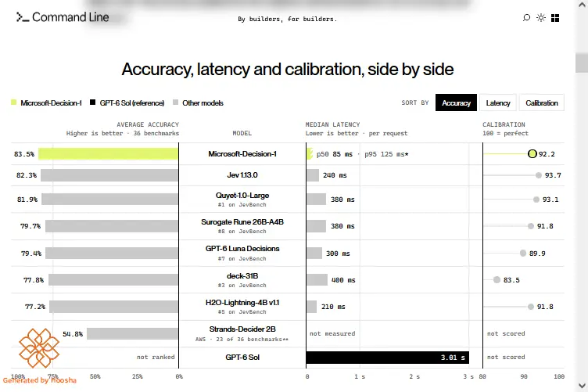Open the grid menu icon

pyautogui.click(x=555, y=18)
